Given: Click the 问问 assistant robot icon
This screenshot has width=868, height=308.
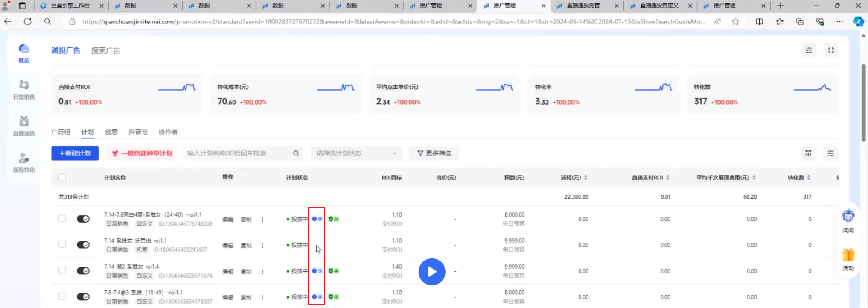Looking at the screenshot, I should 848,217.
